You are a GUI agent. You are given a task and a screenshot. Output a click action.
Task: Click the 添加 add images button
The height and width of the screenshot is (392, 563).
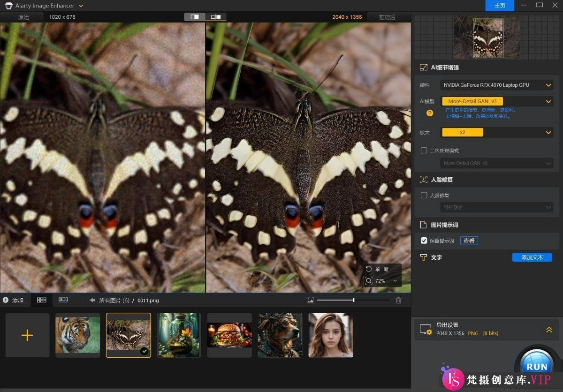tap(13, 300)
